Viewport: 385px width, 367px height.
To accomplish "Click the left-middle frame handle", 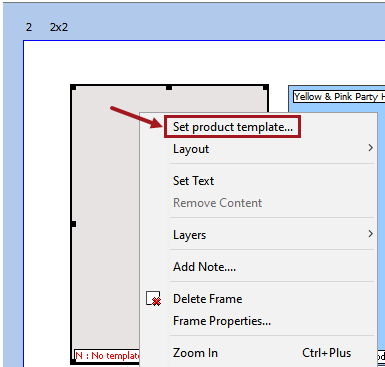I will [x=73, y=224].
